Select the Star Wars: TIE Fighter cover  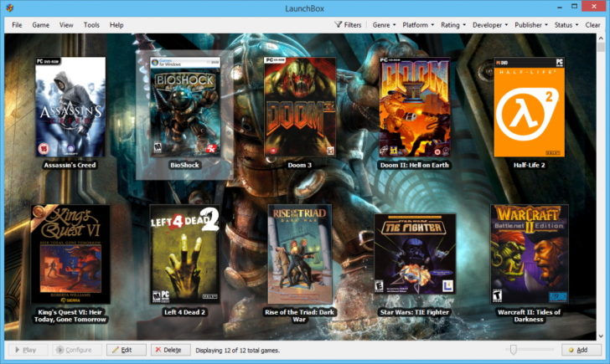click(x=415, y=254)
